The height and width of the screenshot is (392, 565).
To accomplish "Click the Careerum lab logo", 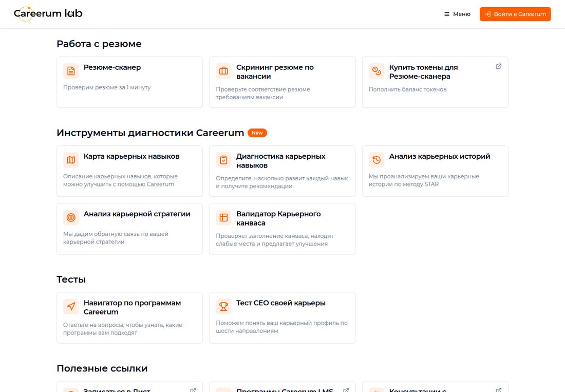I will (x=48, y=14).
